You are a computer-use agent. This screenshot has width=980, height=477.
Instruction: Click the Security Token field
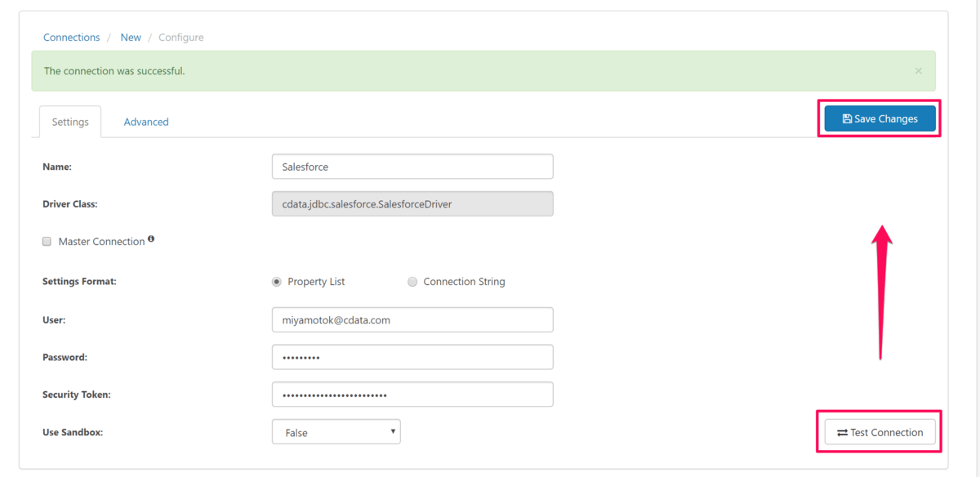(412, 395)
